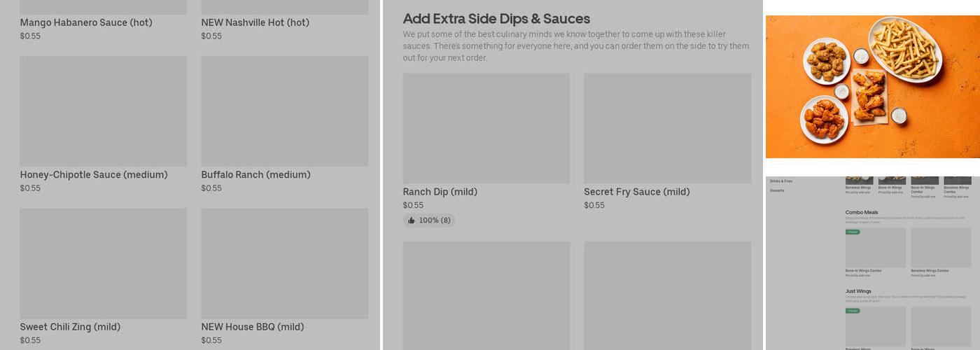Select NEW Nashville Hot (hot) sauce
The height and width of the screenshot is (350, 980).
[x=255, y=22]
